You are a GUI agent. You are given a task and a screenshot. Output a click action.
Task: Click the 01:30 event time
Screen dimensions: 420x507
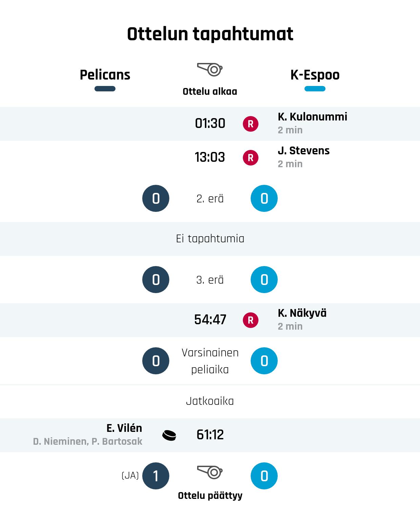click(x=210, y=123)
